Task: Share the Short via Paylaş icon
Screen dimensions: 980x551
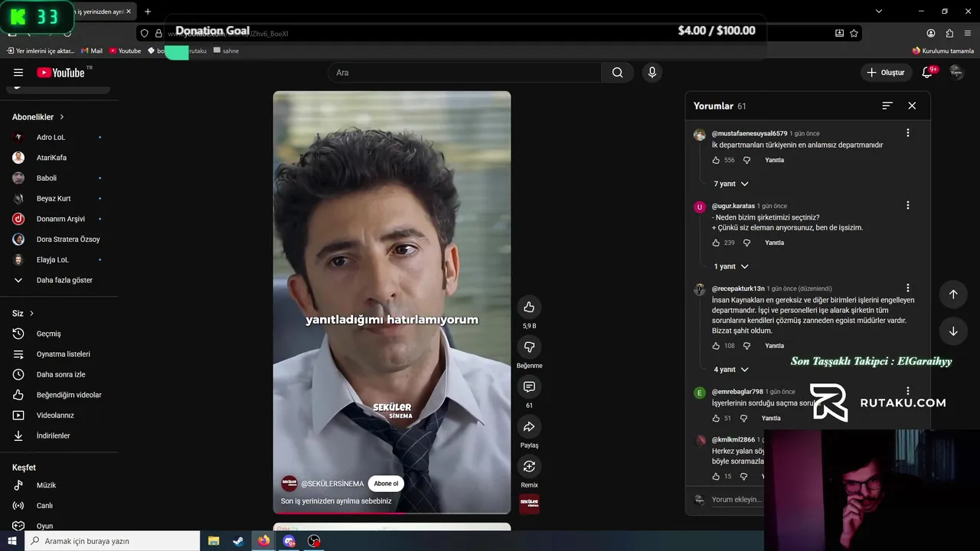Action: (529, 426)
